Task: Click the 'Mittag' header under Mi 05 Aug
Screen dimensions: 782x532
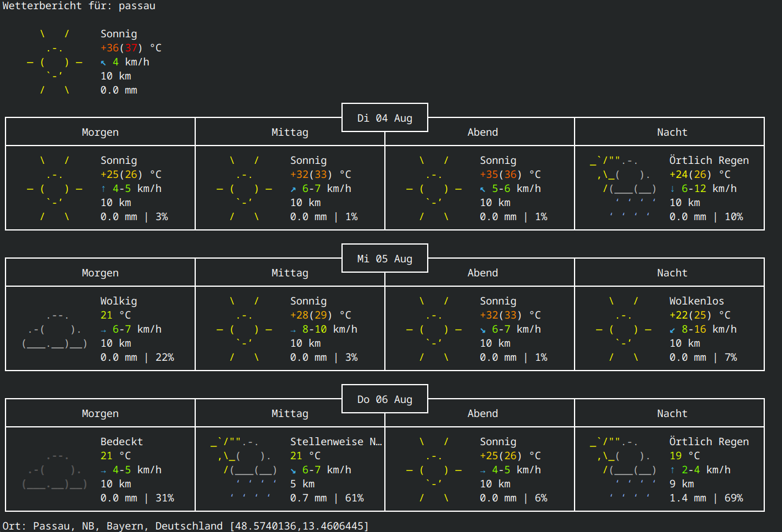Action: [x=290, y=273]
